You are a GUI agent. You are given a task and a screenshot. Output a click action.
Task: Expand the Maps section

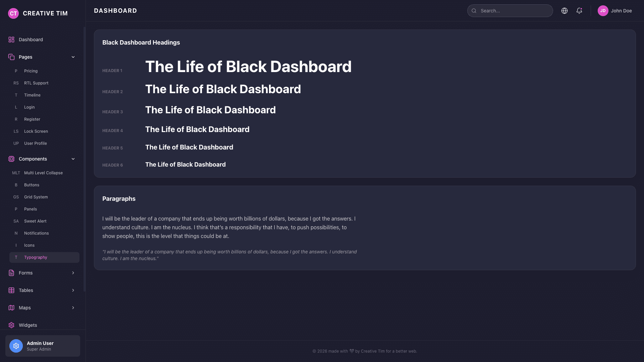(73, 308)
